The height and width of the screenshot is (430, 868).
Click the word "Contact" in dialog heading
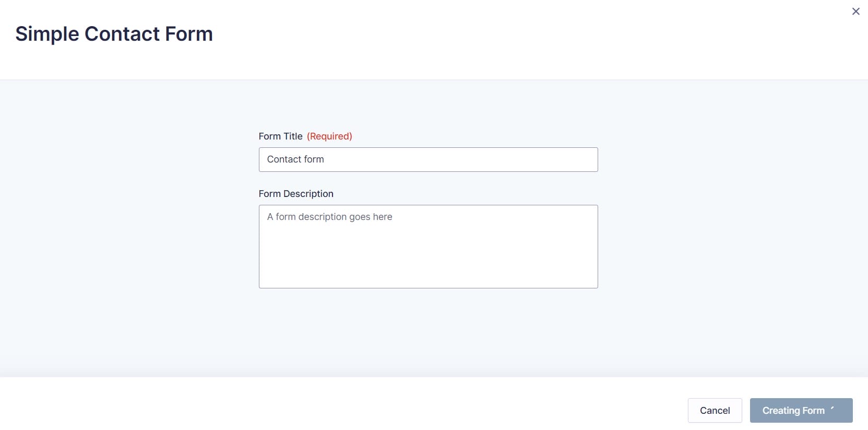coord(122,34)
